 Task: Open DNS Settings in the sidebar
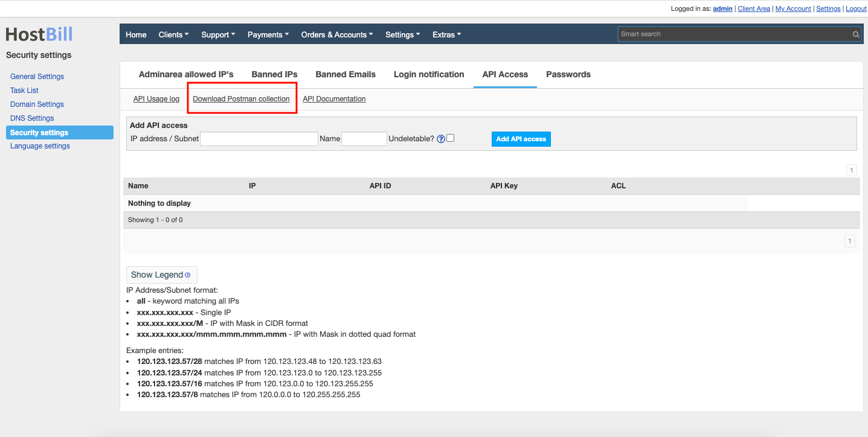31,118
